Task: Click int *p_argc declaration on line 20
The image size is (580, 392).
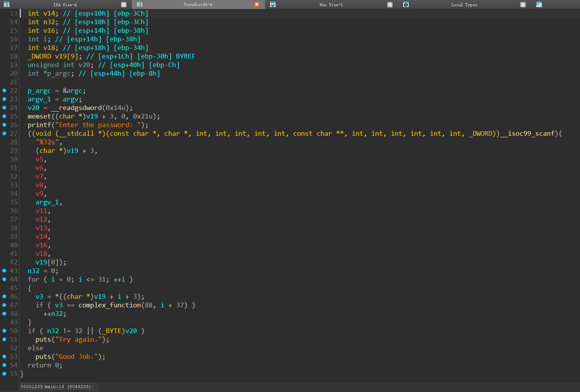Action: pos(51,73)
